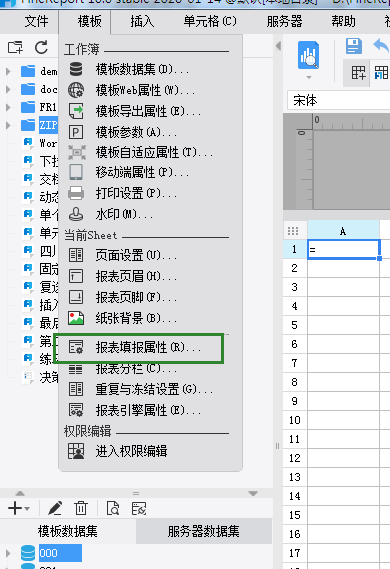
Task: Click the delete dataset trash icon
Action: click(81, 508)
